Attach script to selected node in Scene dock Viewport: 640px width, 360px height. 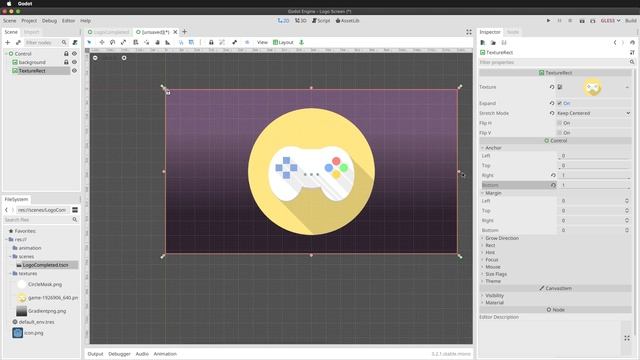pyautogui.click(x=75, y=42)
